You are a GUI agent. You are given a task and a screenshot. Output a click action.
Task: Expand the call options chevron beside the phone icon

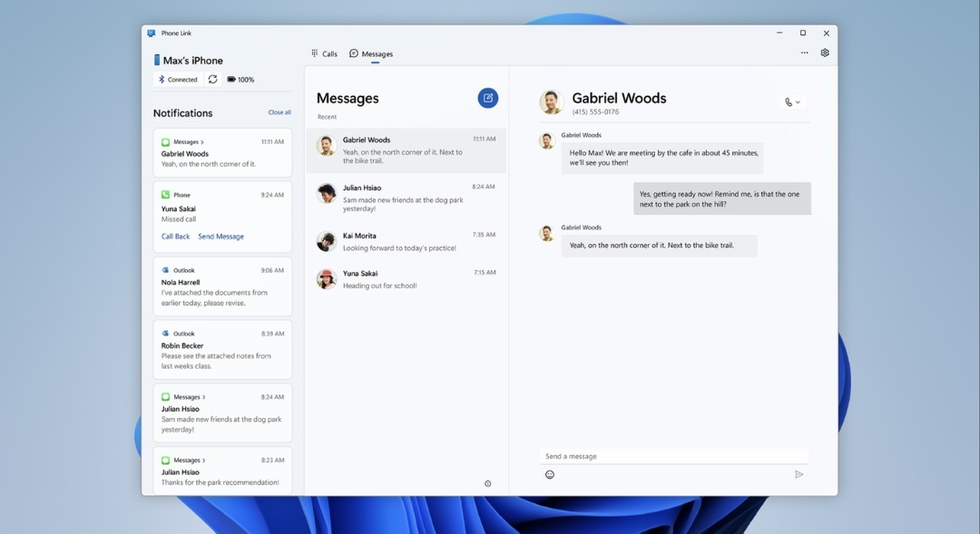[798, 102]
